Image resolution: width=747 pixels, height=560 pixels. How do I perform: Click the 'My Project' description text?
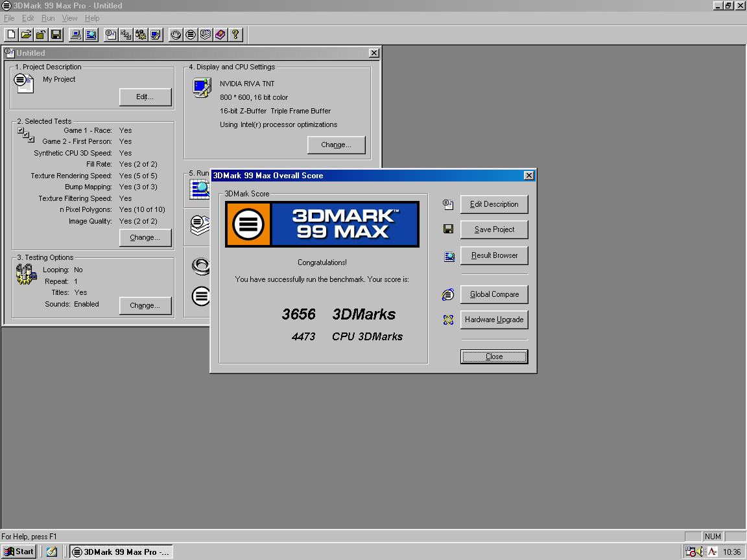point(59,79)
